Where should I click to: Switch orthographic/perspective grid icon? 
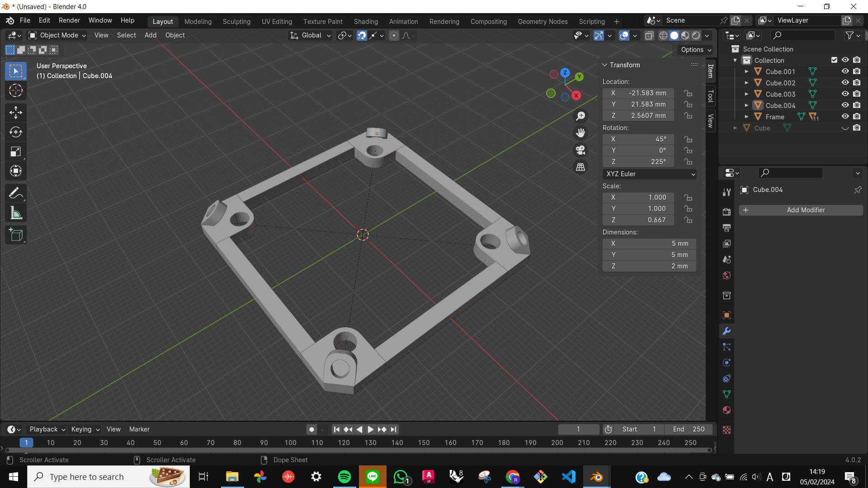pyautogui.click(x=580, y=167)
